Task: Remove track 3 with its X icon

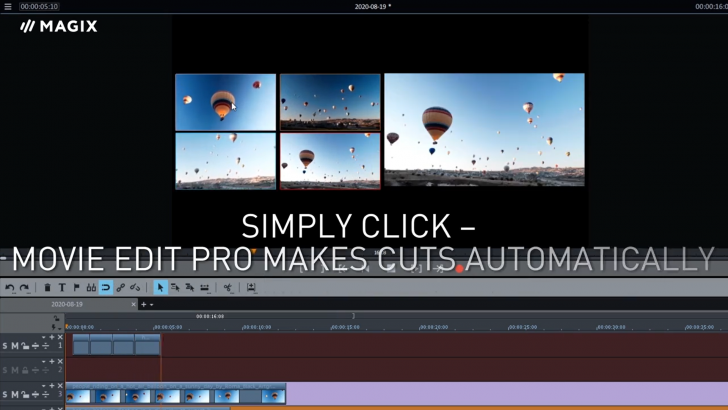Action: point(60,386)
